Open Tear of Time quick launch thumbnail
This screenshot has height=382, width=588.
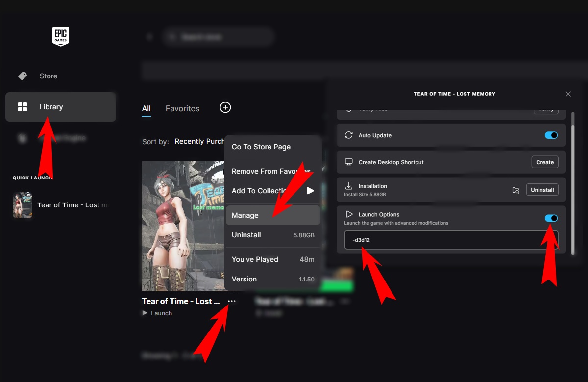[23, 205]
